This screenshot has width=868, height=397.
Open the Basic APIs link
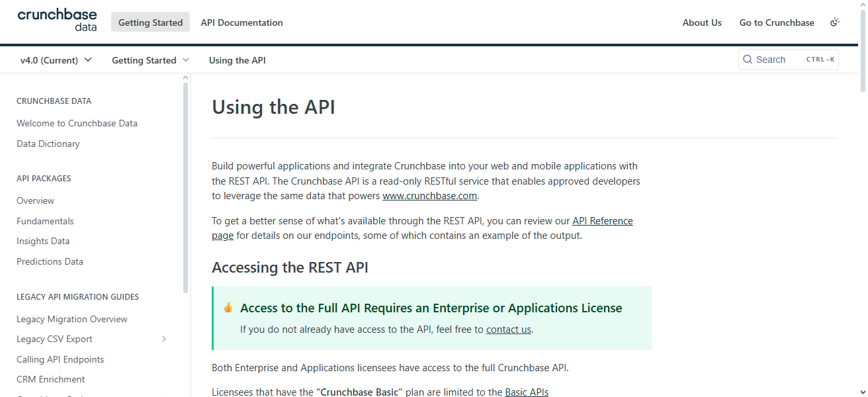527,392
